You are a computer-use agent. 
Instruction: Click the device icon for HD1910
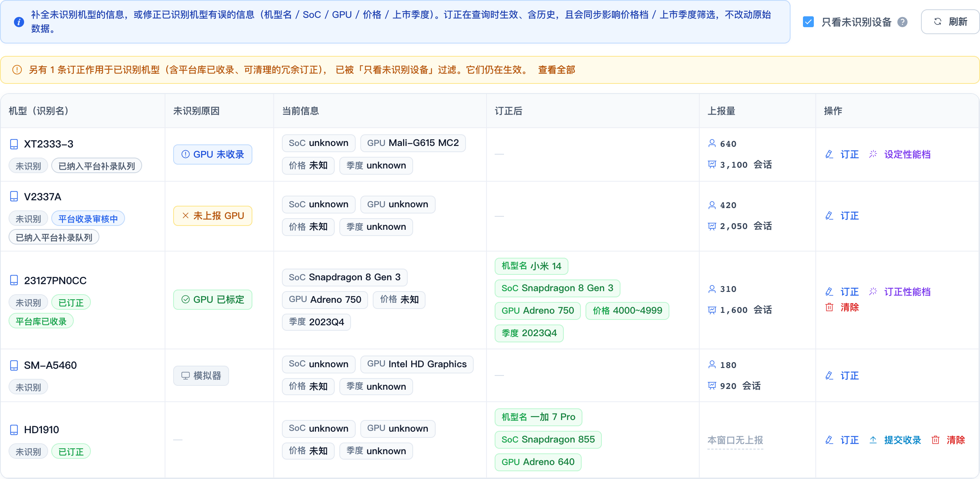[x=14, y=430]
